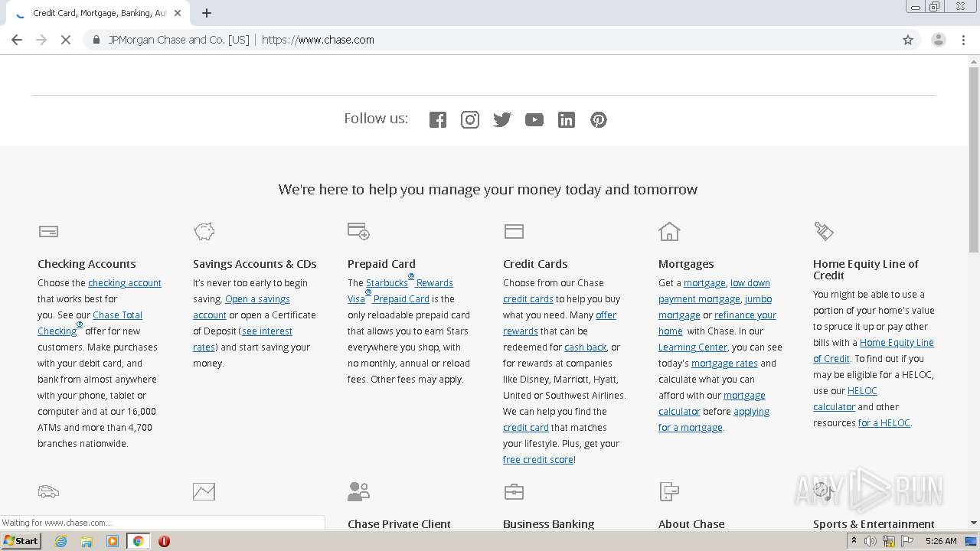
Task: Click the page vertical scrollbar thumb
Action: coord(974,159)
